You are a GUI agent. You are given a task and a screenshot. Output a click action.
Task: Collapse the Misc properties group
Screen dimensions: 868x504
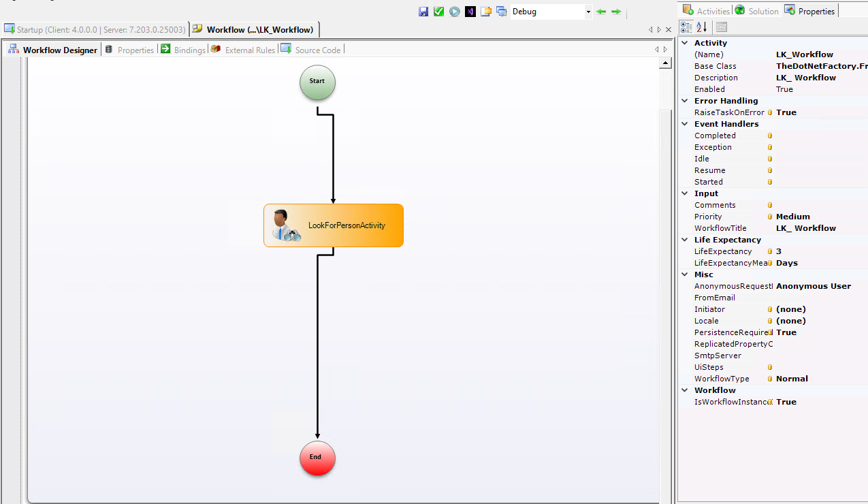coord(685,274)
